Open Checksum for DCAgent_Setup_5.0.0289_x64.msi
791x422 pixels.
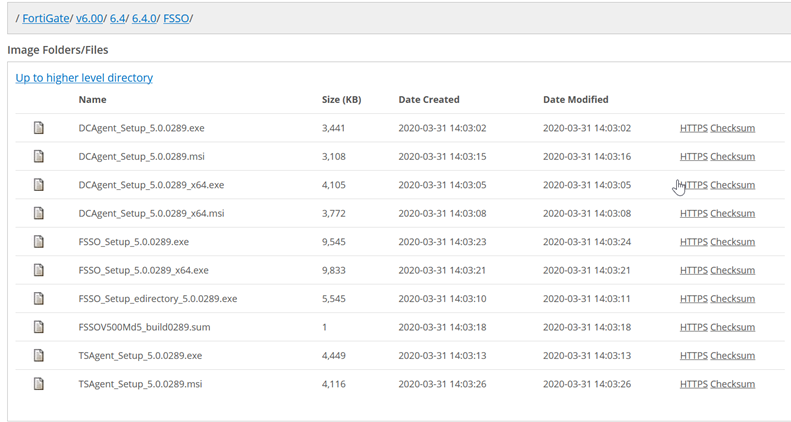pyautogui.click(x=732, y=213)
